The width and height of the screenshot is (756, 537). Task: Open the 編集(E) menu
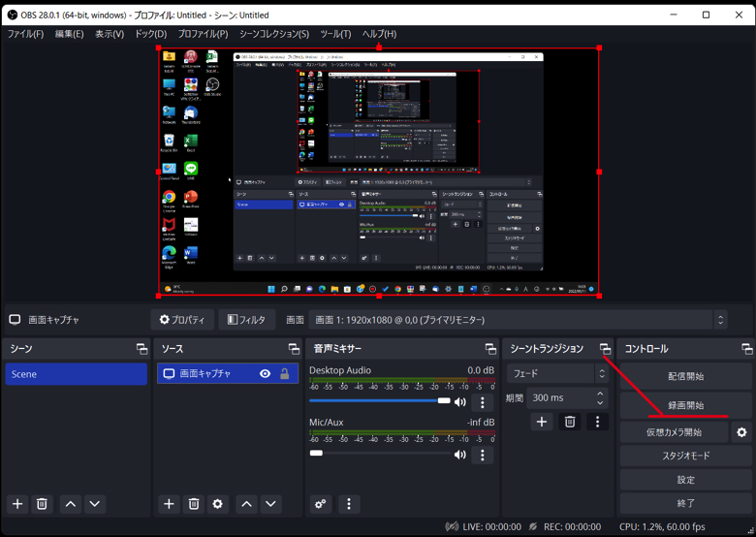(70, 34)
